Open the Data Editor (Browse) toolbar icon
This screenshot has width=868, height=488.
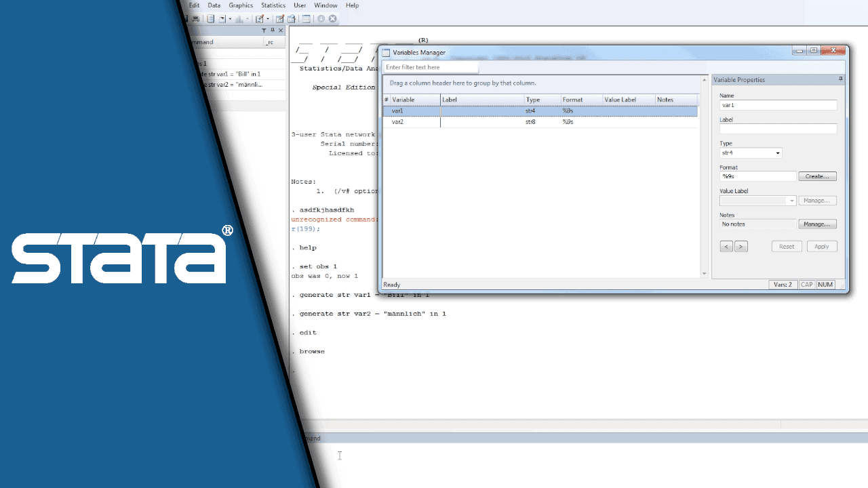pos(292,19)
